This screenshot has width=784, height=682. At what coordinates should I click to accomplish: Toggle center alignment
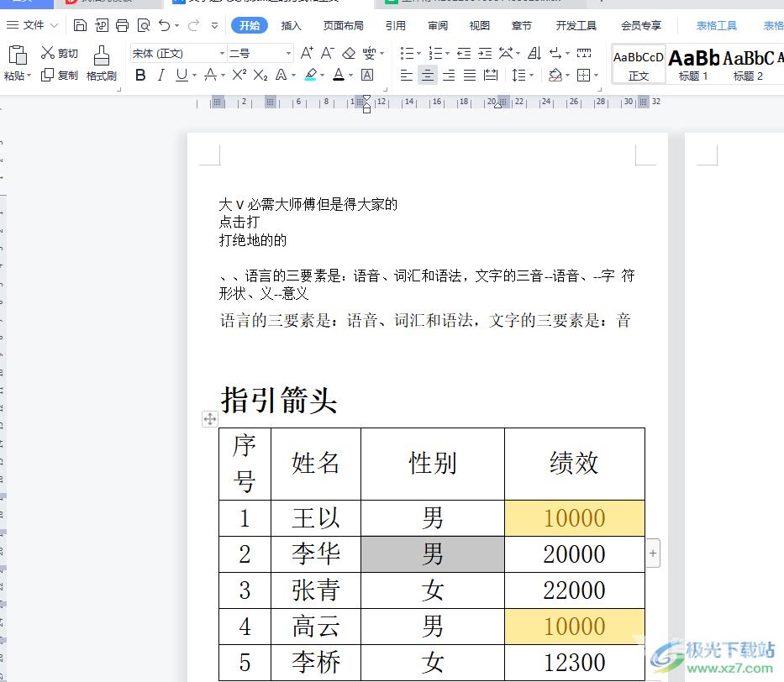pos(428,75)
